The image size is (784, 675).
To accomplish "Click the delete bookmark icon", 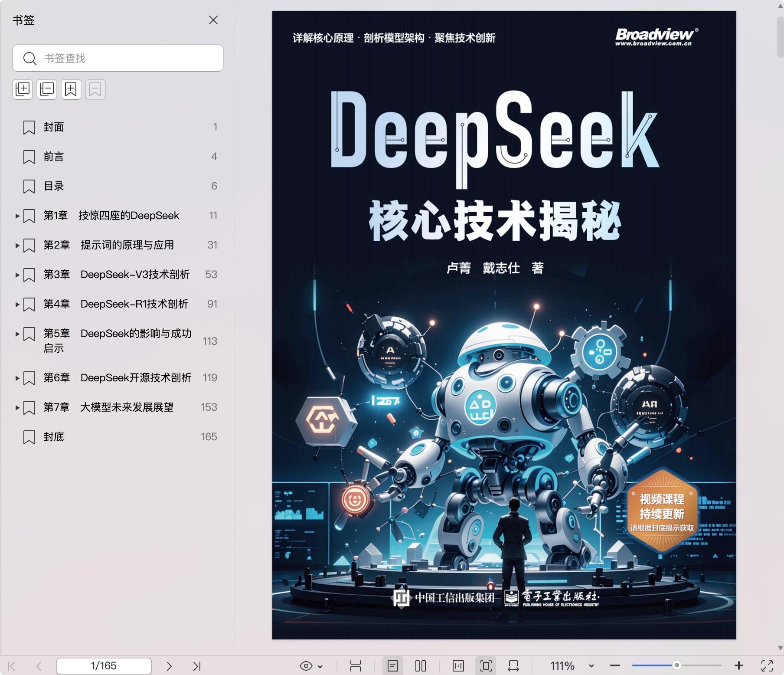I will pos(95,89).
